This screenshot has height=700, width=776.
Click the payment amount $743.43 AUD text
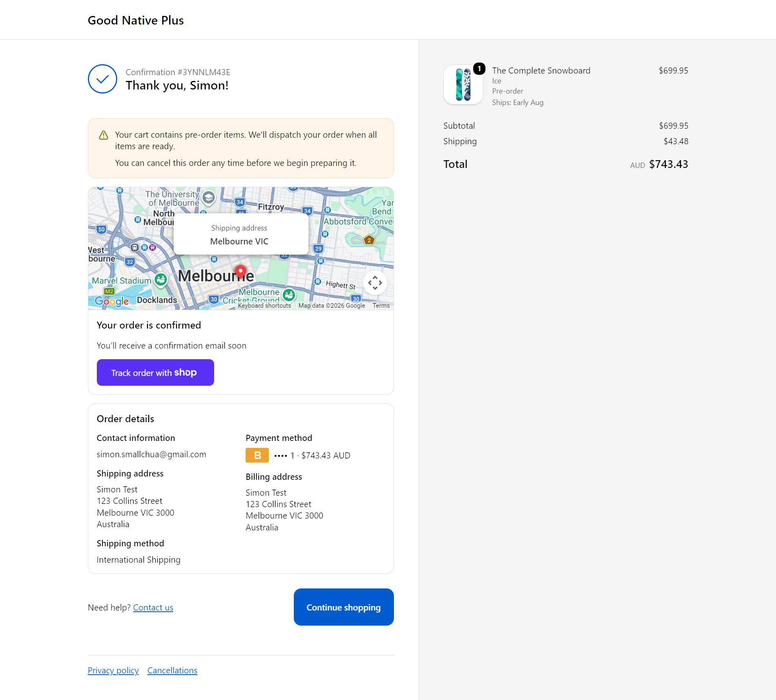(326, 456)
